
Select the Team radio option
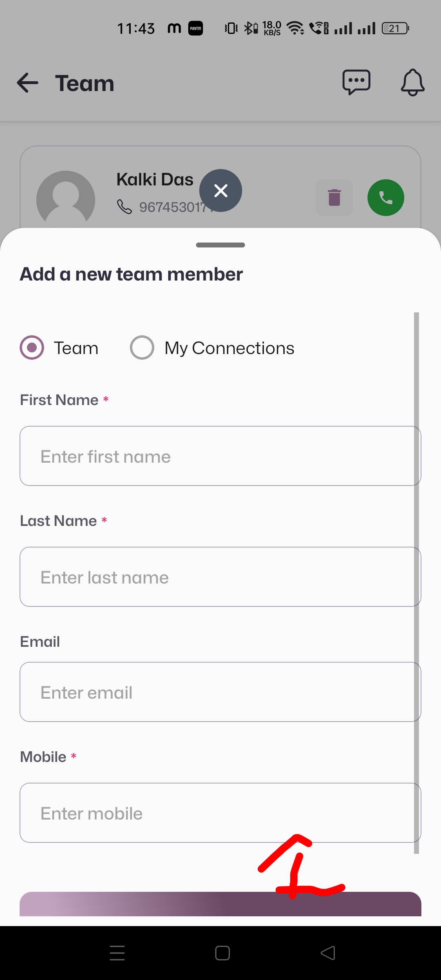(32, 347)
